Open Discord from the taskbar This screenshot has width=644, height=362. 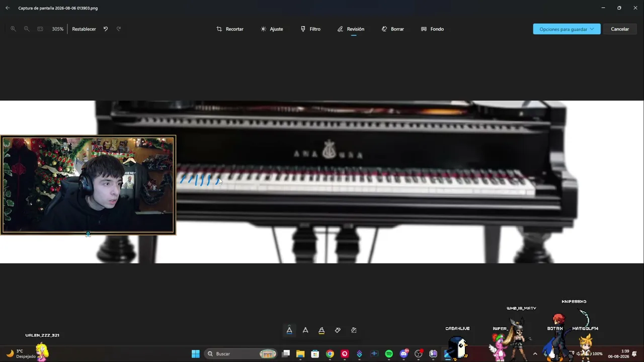pyautogui.click(x=404, y=354)
